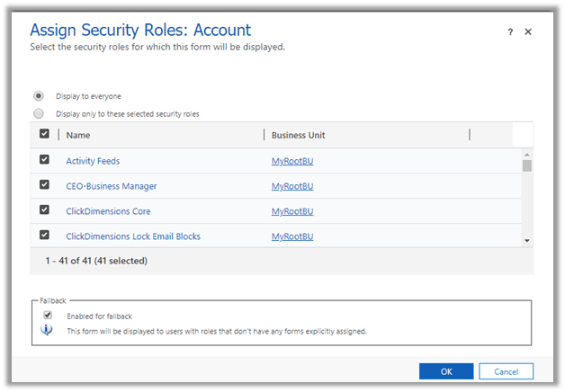Viewport: 565px width, 392px height.
Task: Sort list by Business Unit column header
Action: (298, 136)
